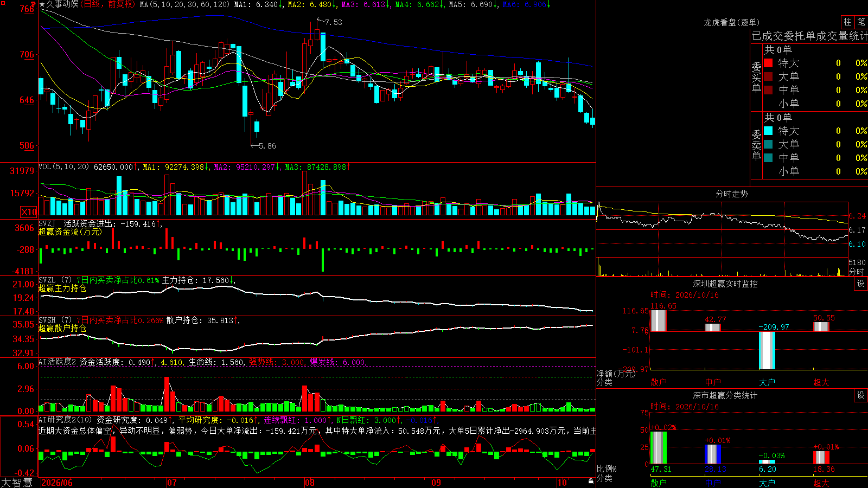The width and height of the screenshot is (868, 488).
Task: Click the 已成交委托单成交量统计 header
Action: pos(809,36)
